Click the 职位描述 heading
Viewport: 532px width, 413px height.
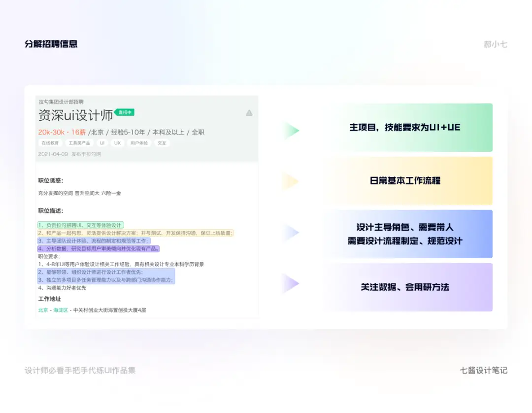[51, 211]
